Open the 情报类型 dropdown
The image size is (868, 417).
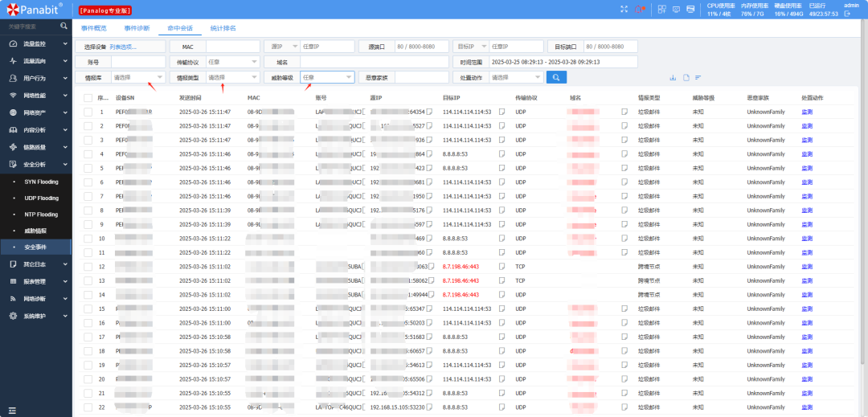coord(232,77)
